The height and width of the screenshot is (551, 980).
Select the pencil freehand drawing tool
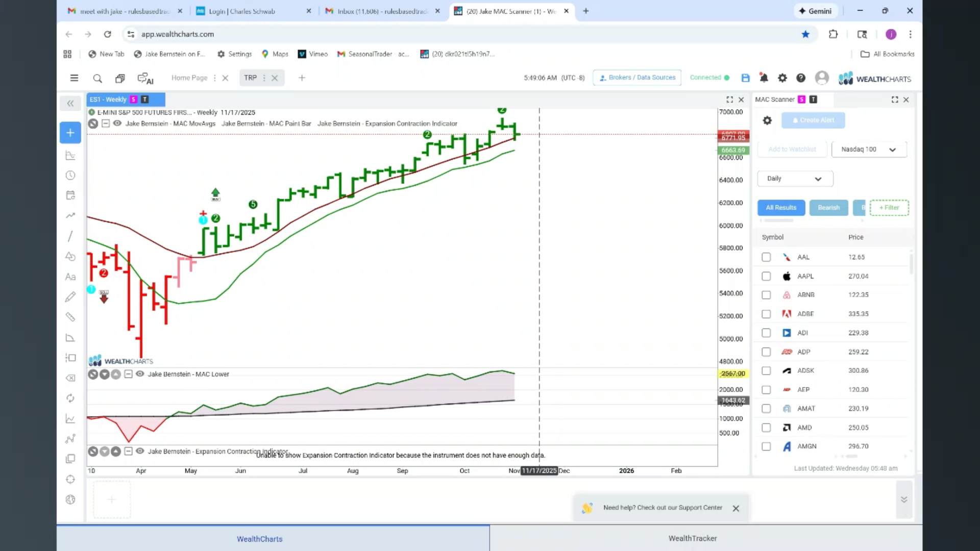[70, 297]
